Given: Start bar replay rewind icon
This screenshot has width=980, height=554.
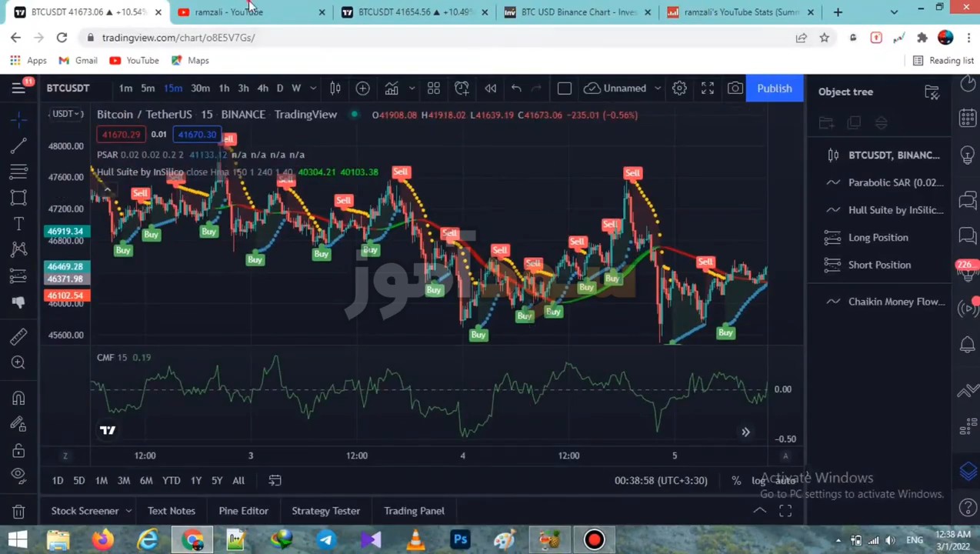Looking at the screenshot, I should click(x=490, y=88).
